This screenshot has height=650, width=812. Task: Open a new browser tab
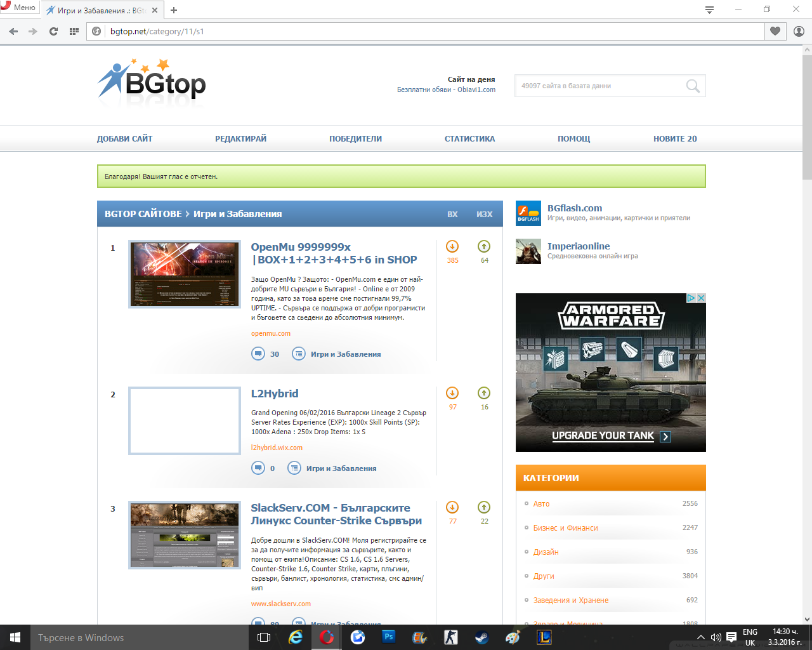click(x=174, y=10)
